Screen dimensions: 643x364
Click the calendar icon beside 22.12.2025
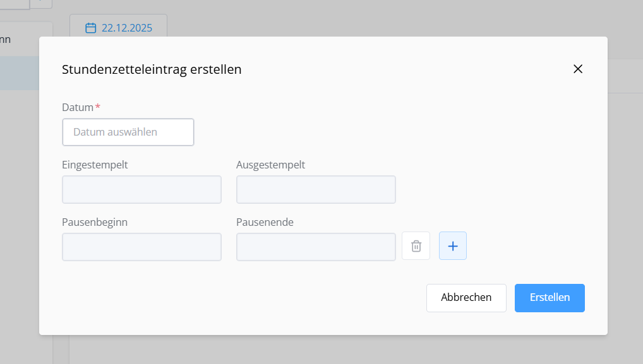click(91, 28)
